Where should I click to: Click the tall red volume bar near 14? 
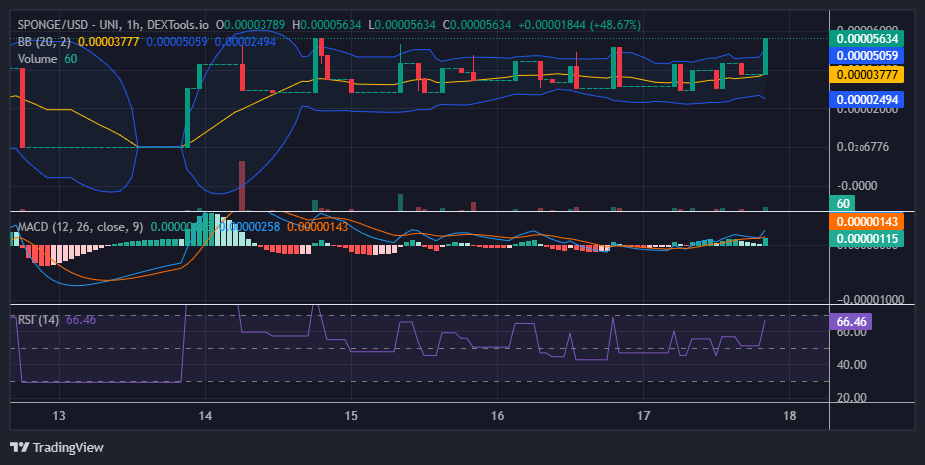click(242, 186)
